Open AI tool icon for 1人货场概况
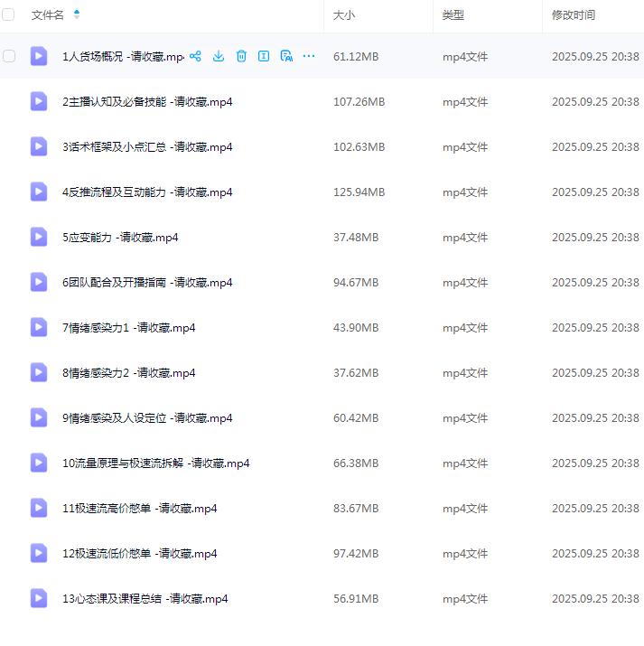This screenshot has width=644, height=646. 286,56
